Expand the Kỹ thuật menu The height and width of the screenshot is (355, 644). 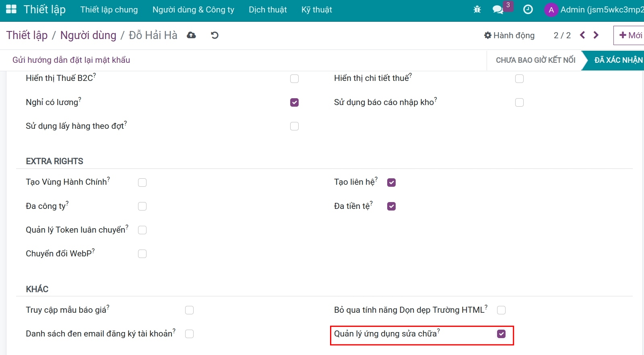[x=316, y=10]
